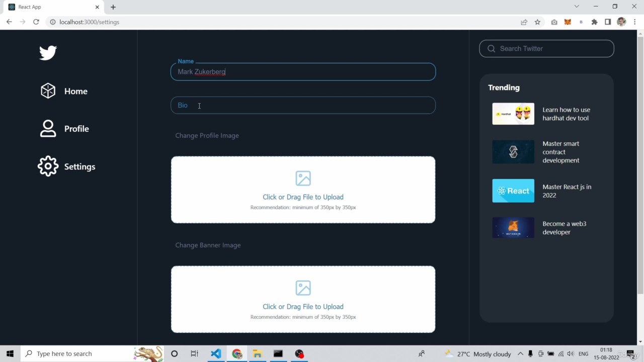Click the page vertical scrollbar

coord(640,166)
